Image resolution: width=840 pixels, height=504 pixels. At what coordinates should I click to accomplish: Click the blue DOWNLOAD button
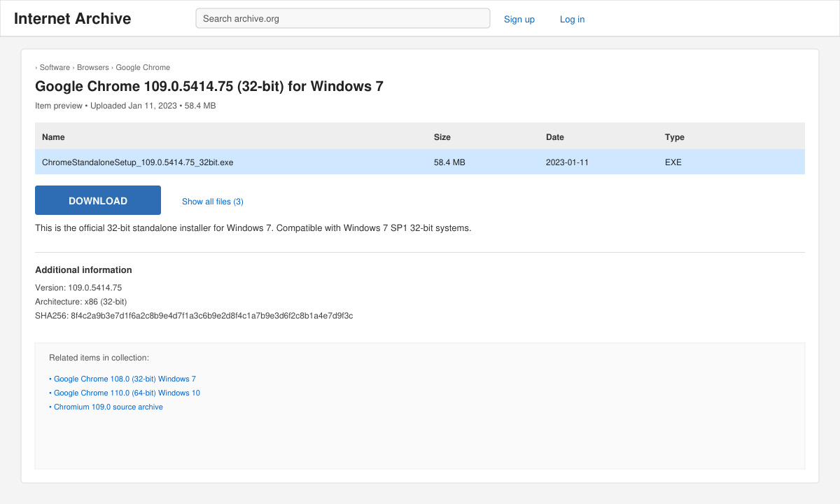click(98, 200)
